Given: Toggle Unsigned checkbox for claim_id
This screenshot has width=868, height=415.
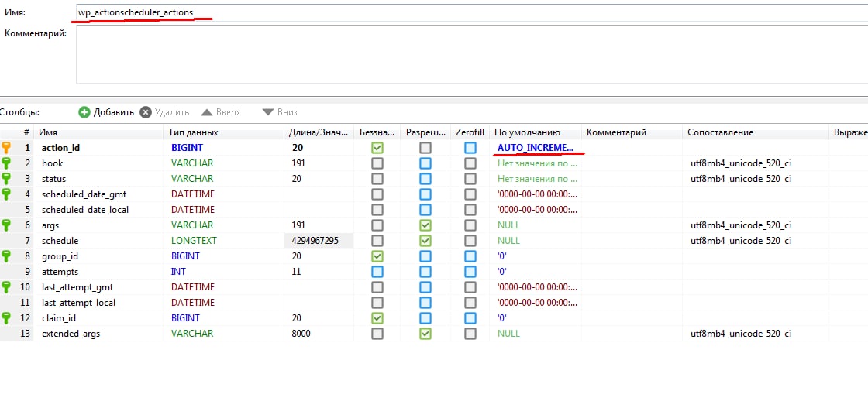Looking at the screenshot, I should coord(377,318).
